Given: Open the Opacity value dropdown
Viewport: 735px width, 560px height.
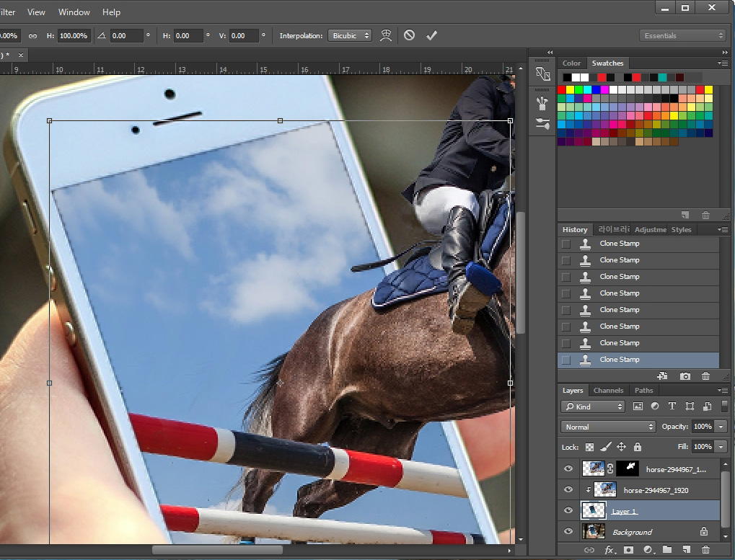Looking at the screenshot, I should coord(721,426).
